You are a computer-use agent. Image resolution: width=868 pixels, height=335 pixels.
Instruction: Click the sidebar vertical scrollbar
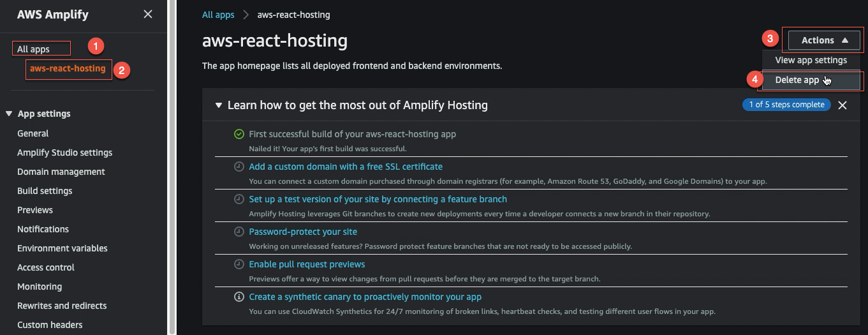click(x=171, y=167)
